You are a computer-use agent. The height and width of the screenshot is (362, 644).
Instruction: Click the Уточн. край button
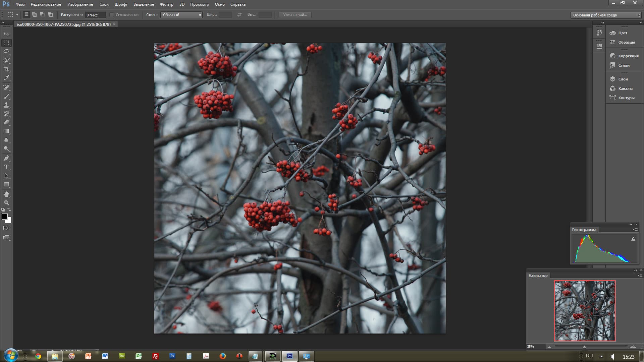295,15
